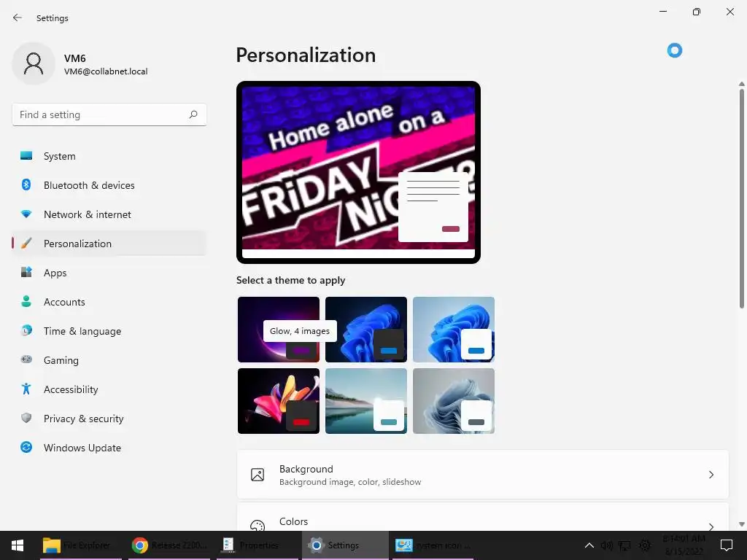
Task: Click the network display tray icon
Action: tap(624, 545)
